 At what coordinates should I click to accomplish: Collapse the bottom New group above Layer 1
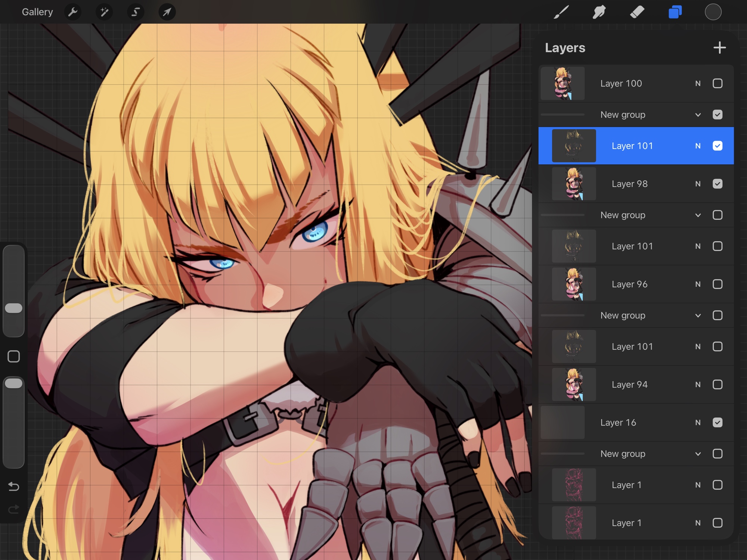tap(698, 454)
